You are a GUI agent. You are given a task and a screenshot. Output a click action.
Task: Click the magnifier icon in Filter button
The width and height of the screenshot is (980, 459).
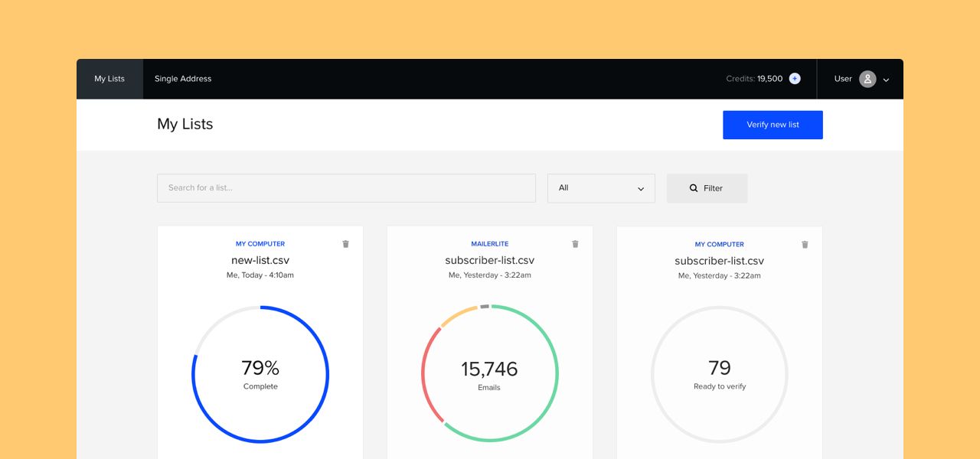(x=694, y=188)
